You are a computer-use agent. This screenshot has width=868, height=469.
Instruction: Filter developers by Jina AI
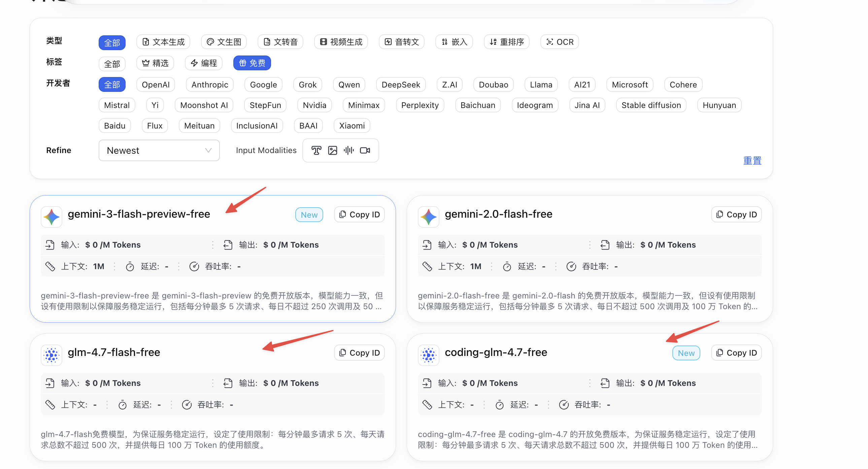pyautogui.click(x=587, y=105)
